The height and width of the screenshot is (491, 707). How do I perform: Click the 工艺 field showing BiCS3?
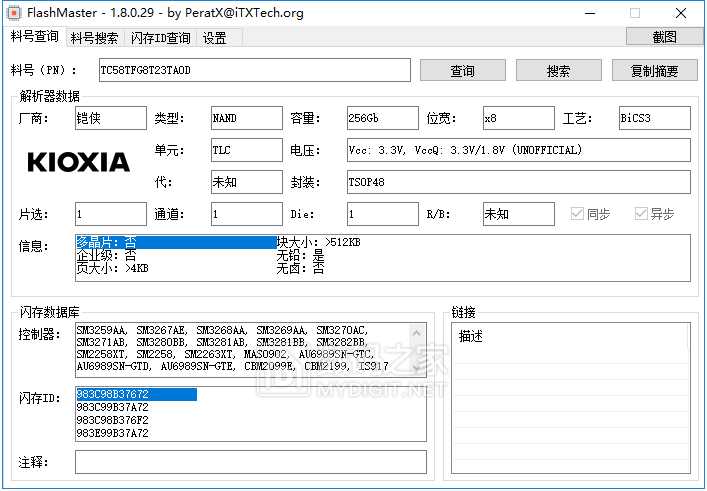[655, 118]
